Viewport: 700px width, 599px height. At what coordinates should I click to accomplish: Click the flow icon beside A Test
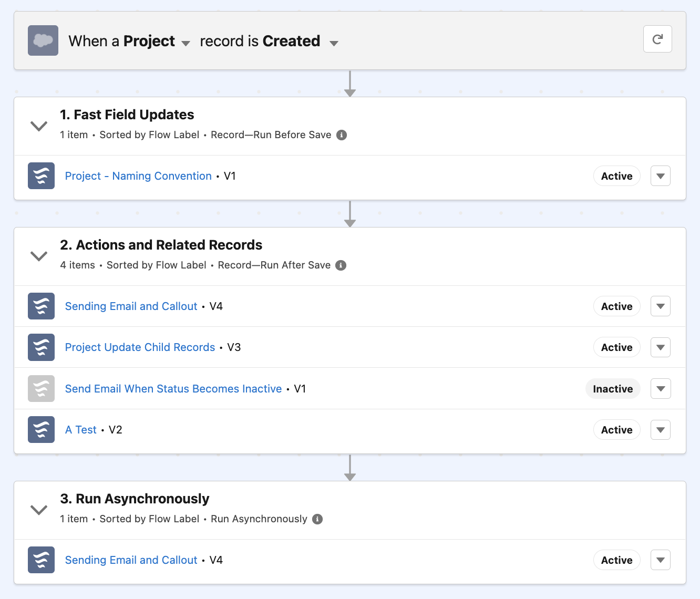pos(41,430)
